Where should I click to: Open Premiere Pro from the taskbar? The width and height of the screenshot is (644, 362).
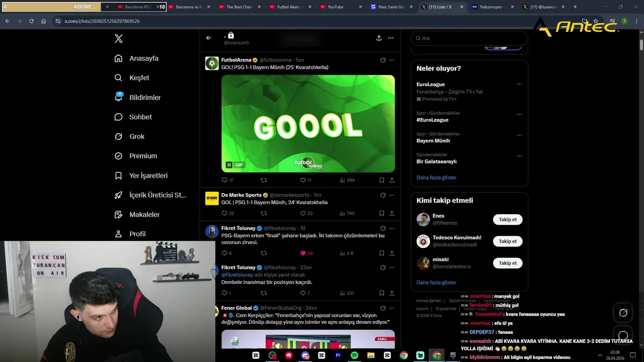(x=338, y=355)
